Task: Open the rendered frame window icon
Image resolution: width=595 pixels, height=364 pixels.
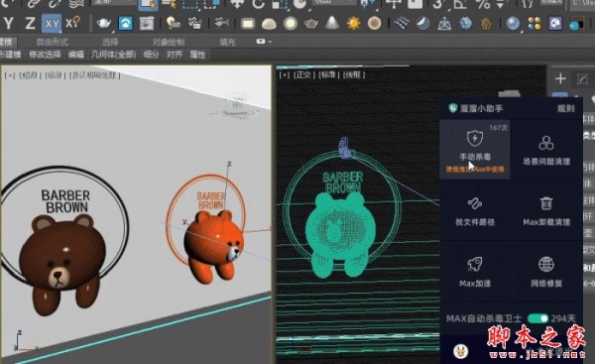Action: (x=147, y=24)
